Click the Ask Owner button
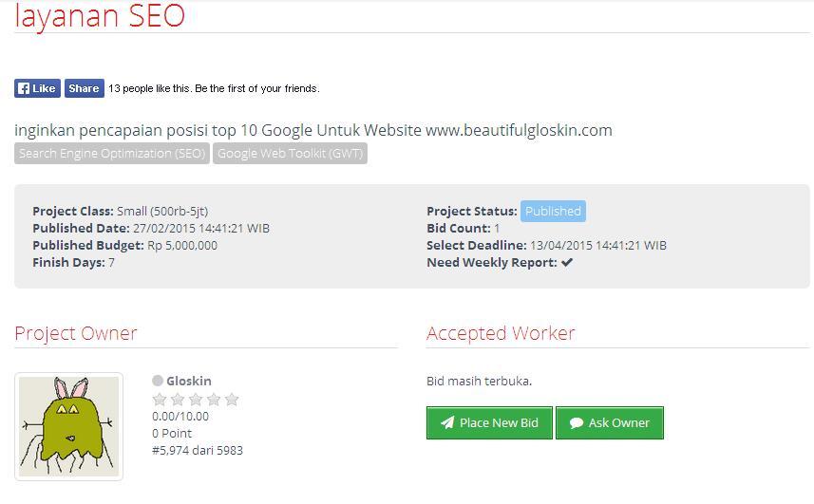814x504 pixels. 610,422
